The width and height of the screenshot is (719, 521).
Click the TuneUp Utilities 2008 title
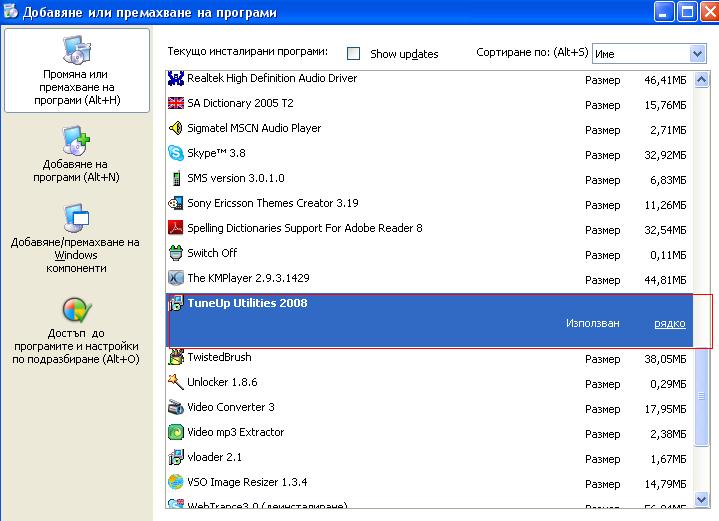click(x=247, y=303)
